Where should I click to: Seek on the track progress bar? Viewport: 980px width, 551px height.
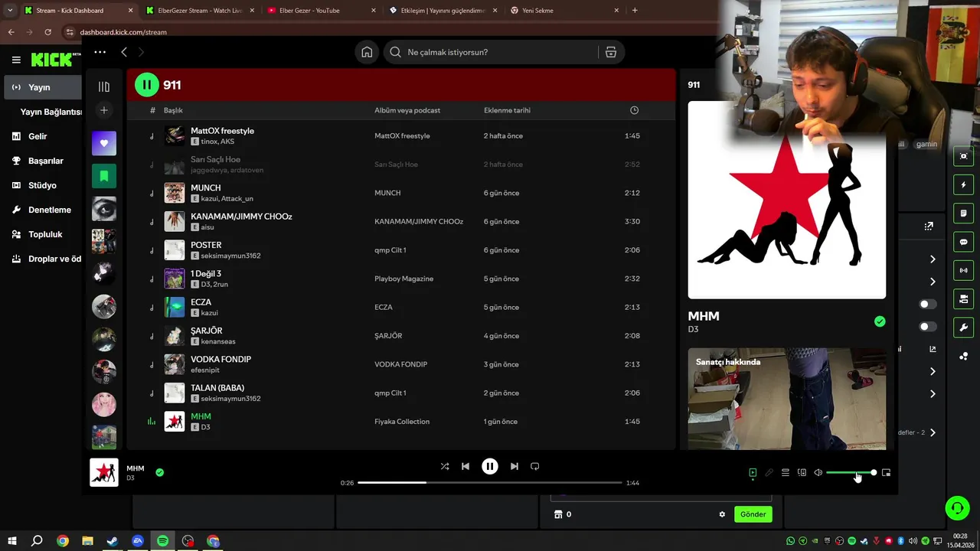490,483
